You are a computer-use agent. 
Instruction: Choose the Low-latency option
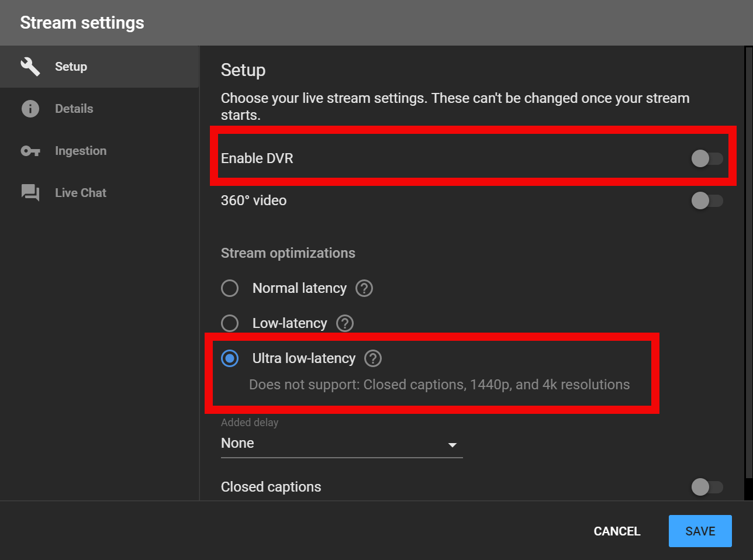pyautogui.click(x=230, y=323)
